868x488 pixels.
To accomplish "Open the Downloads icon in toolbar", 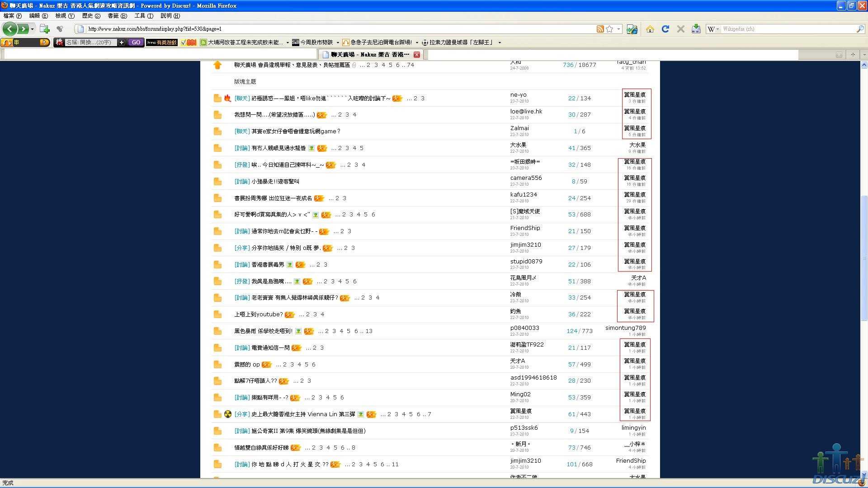I will [696, 29].
